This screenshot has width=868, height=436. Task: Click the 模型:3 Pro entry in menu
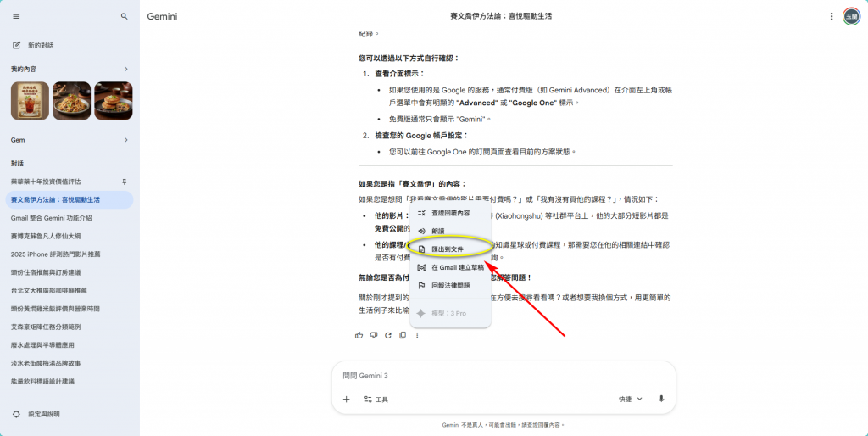[450, 314]
